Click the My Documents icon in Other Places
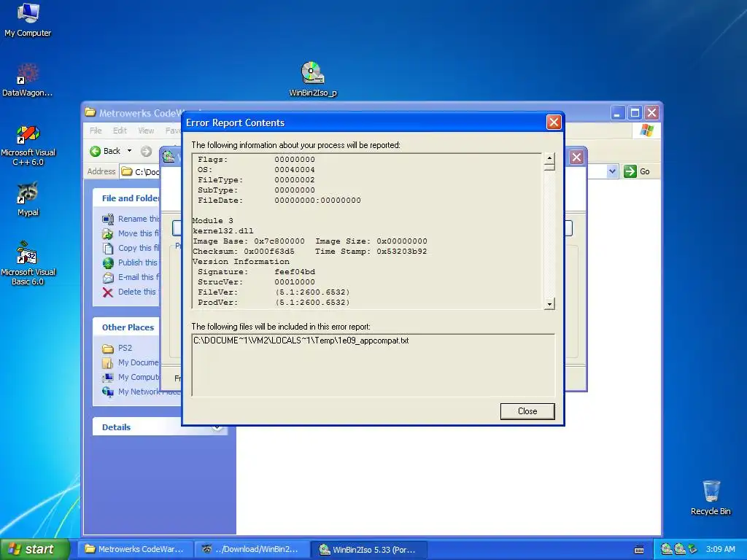 tap(108, 363)
